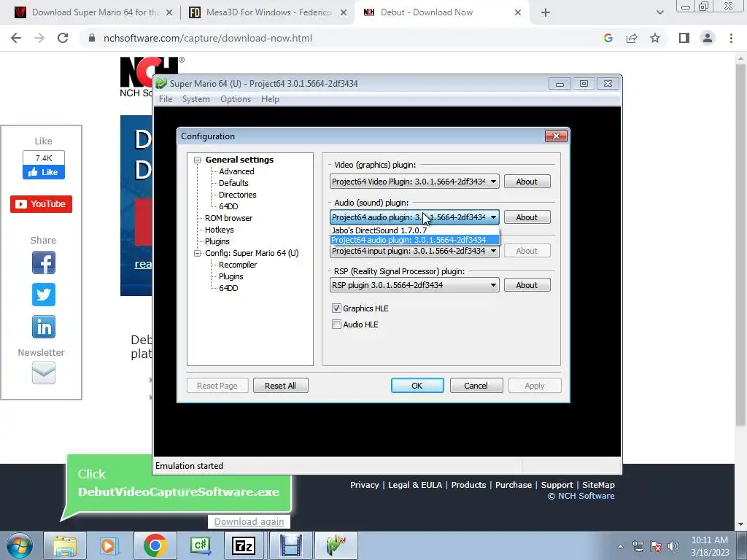Select Directories in settings tree

pos(237,195)
